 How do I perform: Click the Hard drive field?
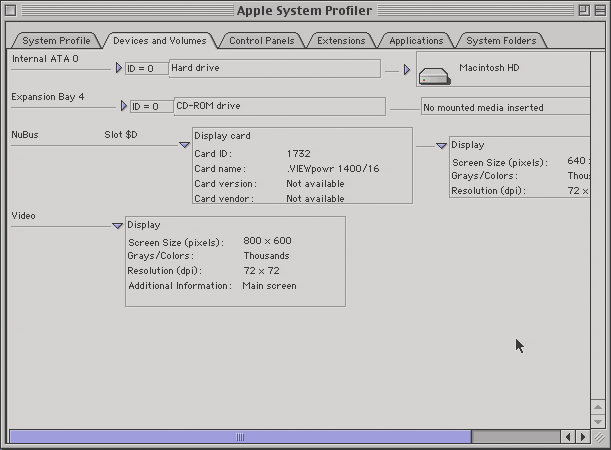(275, 68)
